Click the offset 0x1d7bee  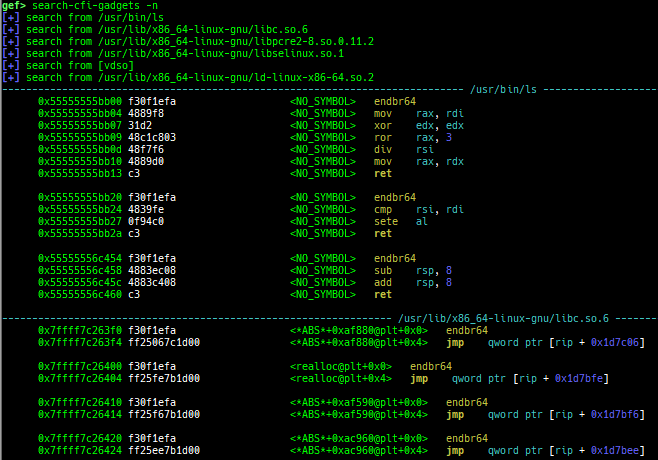[x=615, y=451]
